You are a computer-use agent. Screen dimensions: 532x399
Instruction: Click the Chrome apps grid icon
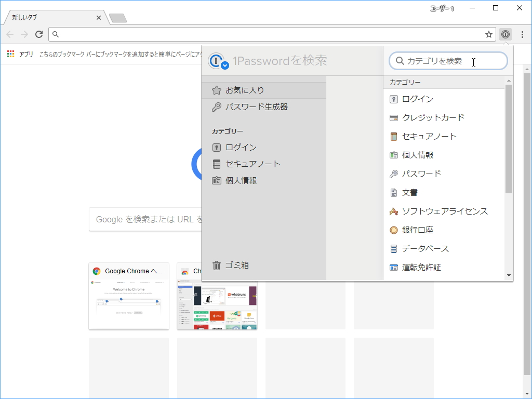(x=9, y=54)
